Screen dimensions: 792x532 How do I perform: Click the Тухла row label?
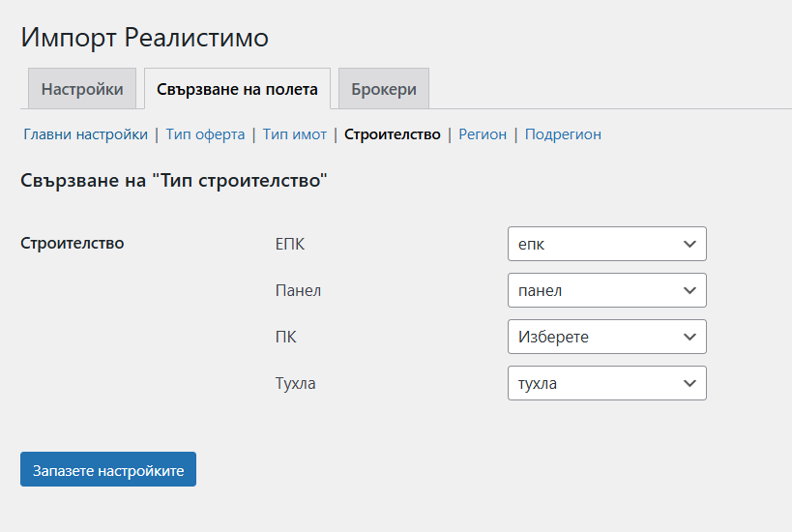click(x=296, y=383)
